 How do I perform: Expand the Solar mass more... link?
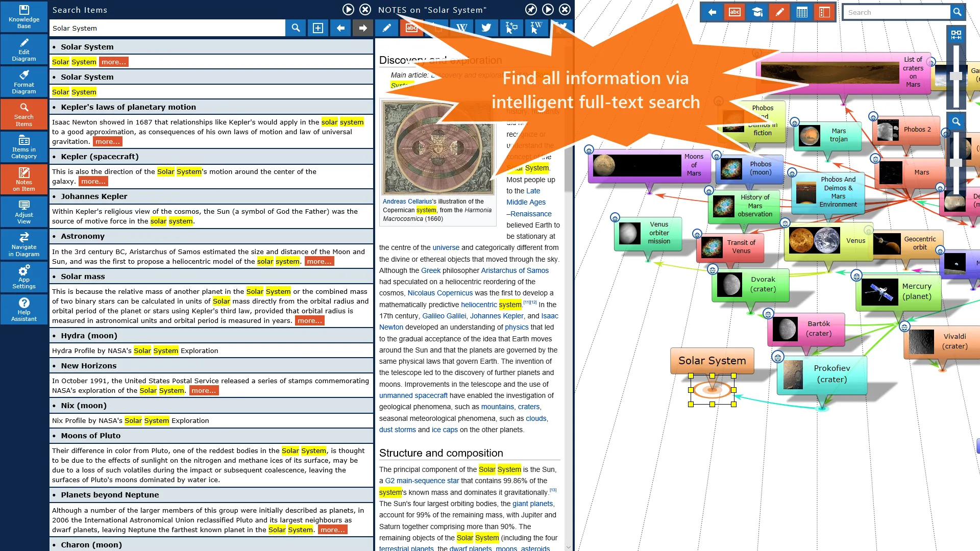point(309,320)
